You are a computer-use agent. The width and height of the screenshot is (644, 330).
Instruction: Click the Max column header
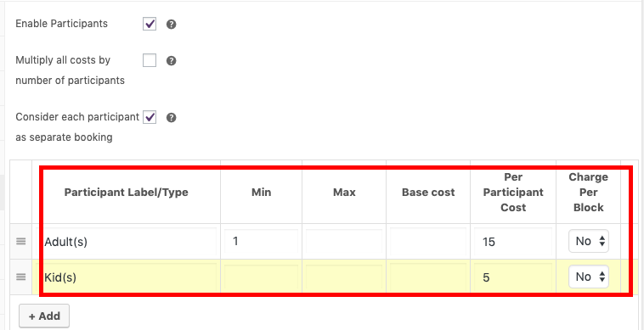(344, 193)
